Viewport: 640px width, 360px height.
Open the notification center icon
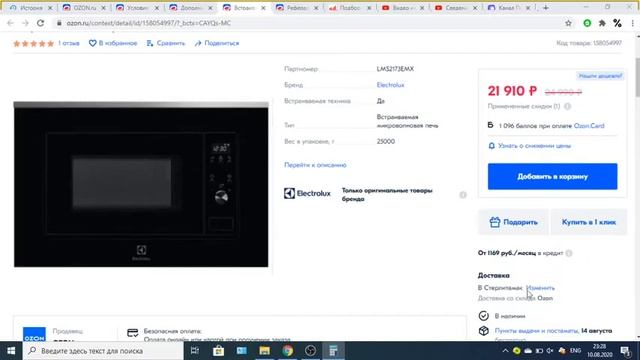[x=626, y=351]
